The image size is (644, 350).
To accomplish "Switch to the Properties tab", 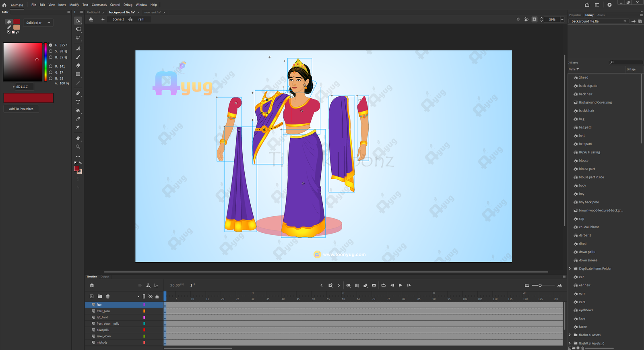I will 575,15.
